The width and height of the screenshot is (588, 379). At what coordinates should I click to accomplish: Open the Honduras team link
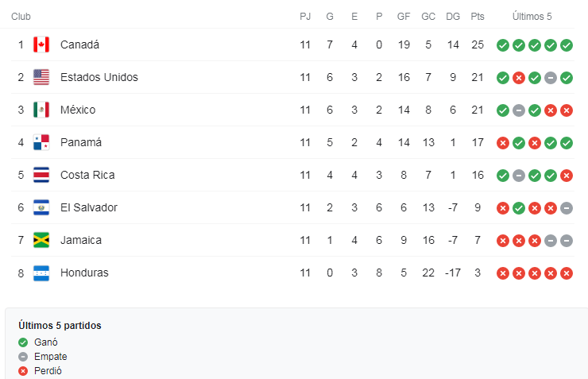[x=84, y=273]
